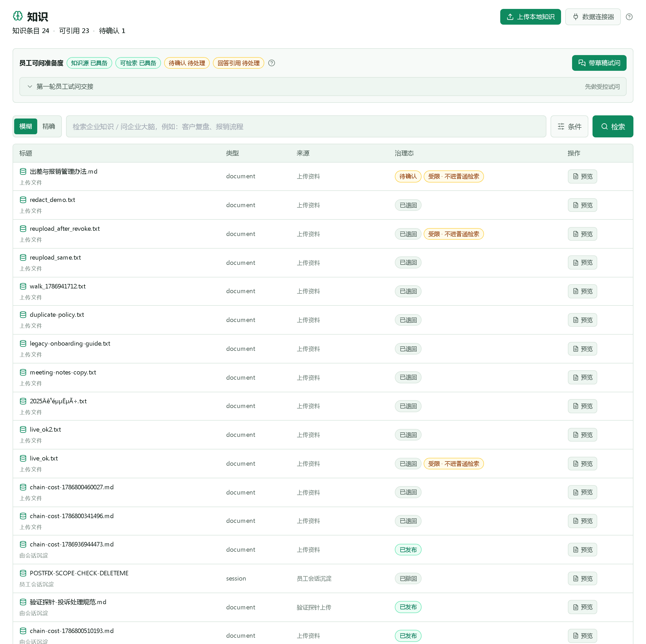Click the database icon for 出差与报销管理办法.md
The image size is (646, 644).
pyautogui.click(x=23, y=171)
